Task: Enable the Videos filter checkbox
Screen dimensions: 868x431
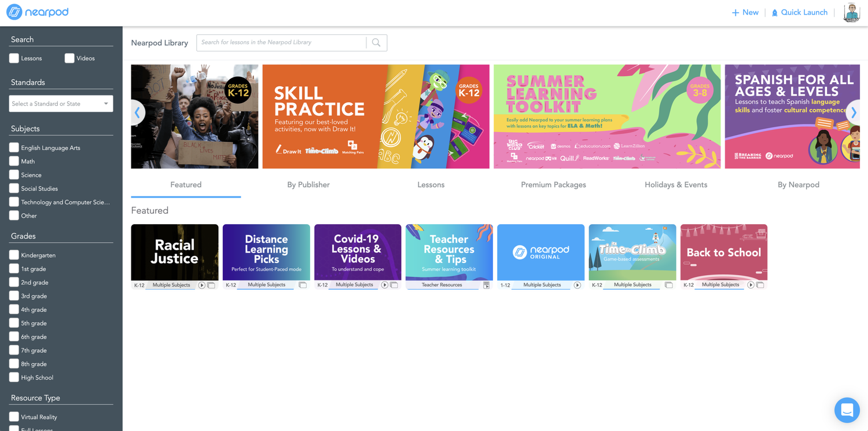Action: 69,58
